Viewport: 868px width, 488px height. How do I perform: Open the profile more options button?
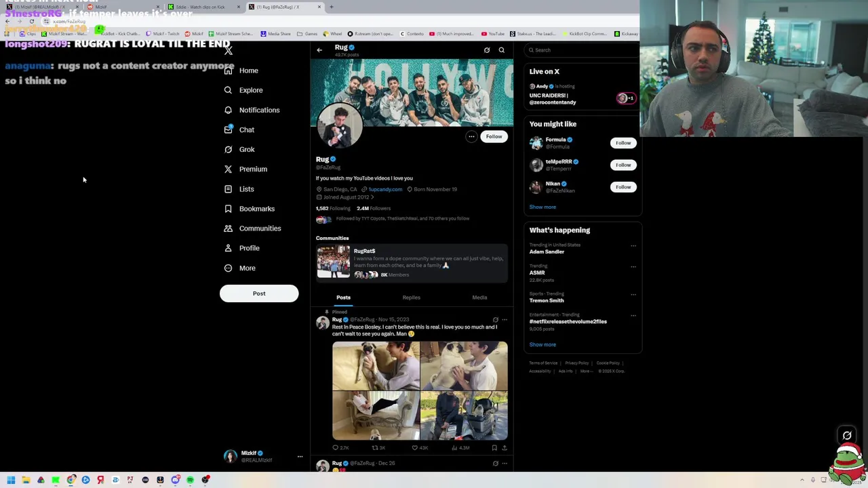(471, 136)
